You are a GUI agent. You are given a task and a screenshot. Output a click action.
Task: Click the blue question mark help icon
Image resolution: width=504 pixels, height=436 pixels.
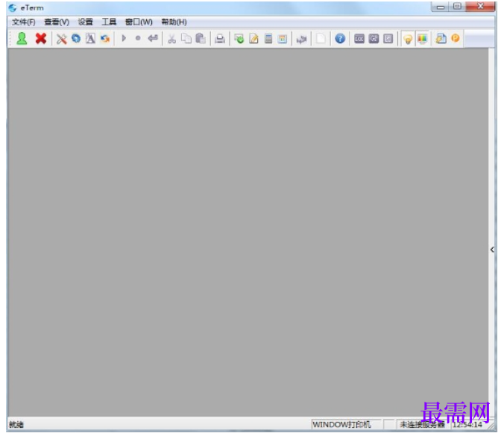pyautogui.click(x=340, y=39)
